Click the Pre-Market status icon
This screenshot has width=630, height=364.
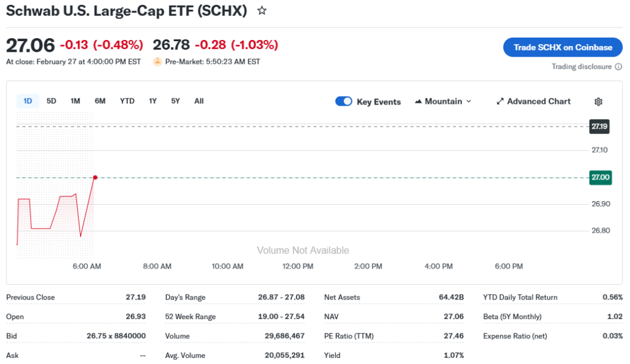click(x=157, y=61)
